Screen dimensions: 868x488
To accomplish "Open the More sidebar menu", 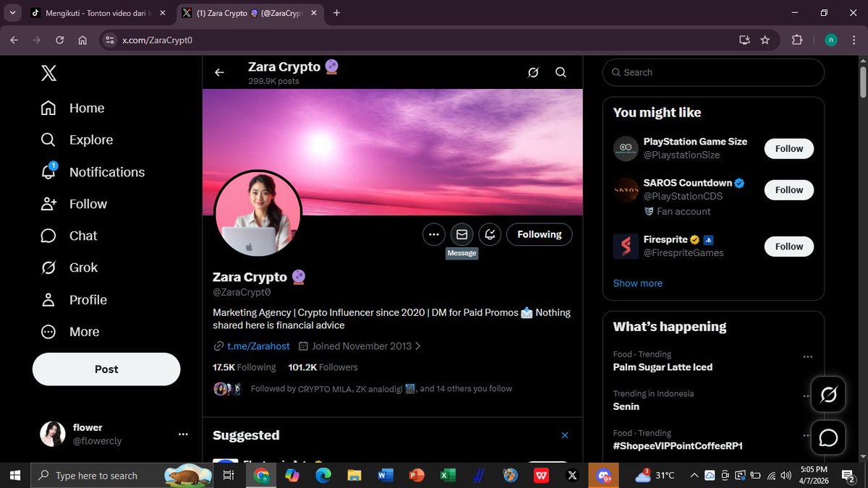I will 69,332.
